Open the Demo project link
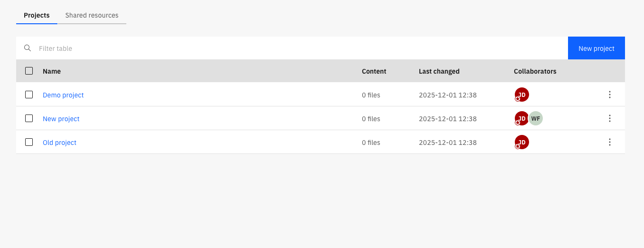Viewport: 644px width, 248px height. tap(63, 95)
